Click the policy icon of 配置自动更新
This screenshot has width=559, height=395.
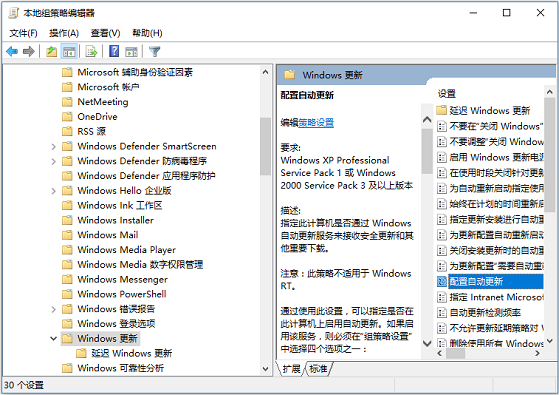coord(442,282)
